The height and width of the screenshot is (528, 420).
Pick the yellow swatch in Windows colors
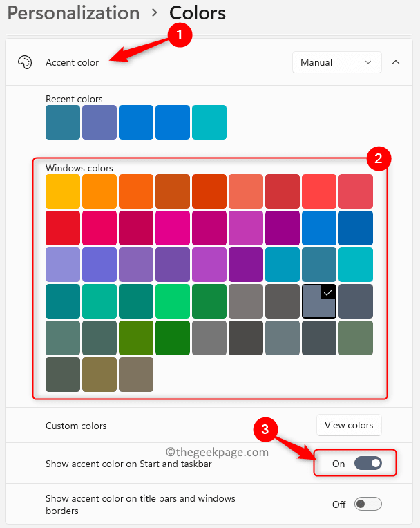click(63, 191)
